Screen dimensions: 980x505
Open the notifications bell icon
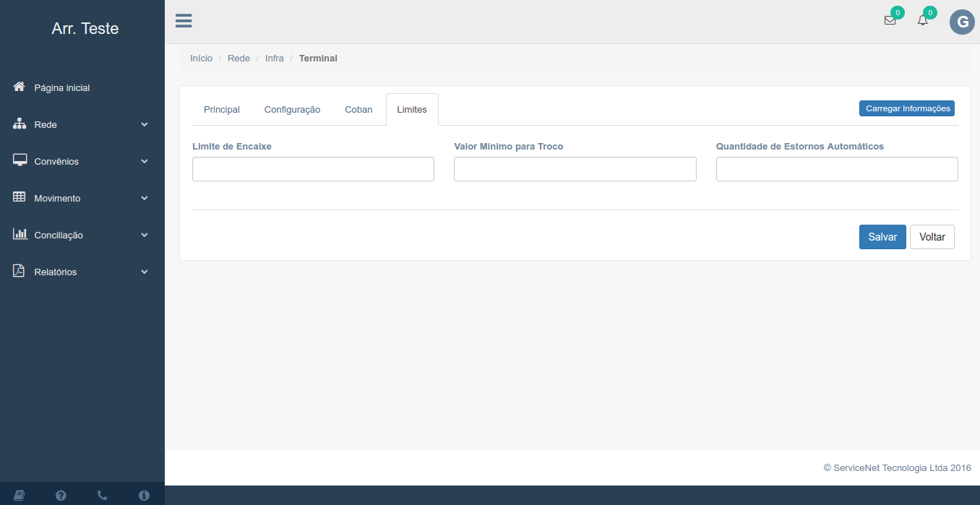coord(923,21)
